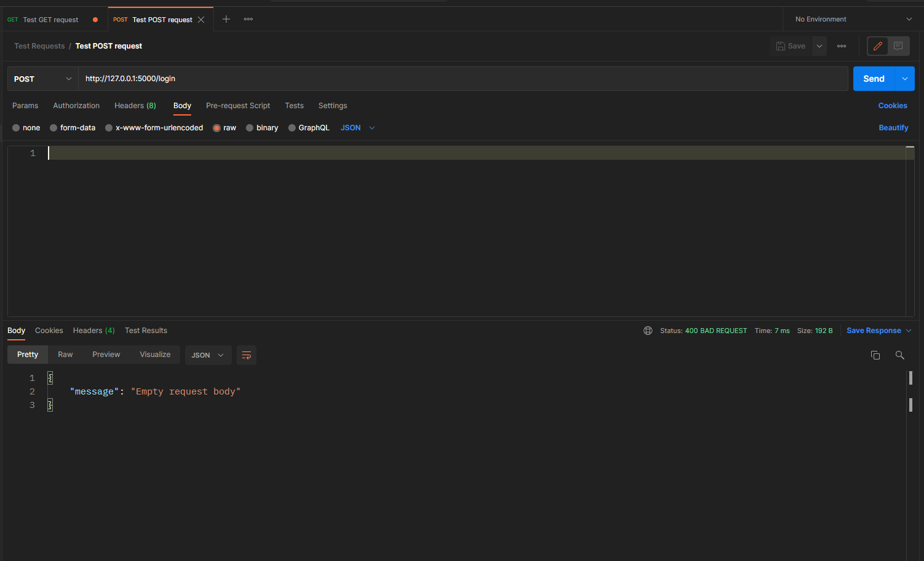
Task: Open a new request tab with plus icon
Action: (226, 19)
